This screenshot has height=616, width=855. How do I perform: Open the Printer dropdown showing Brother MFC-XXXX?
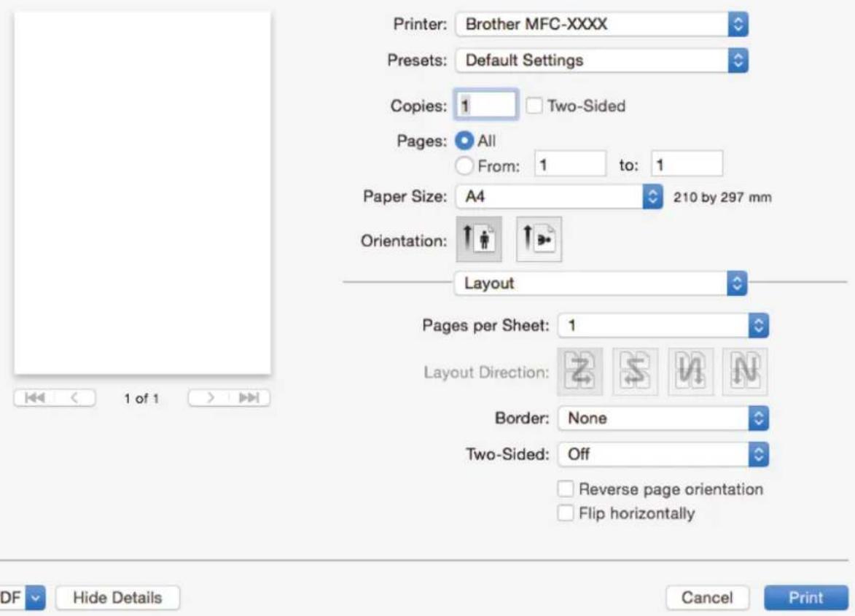[x=601, y=24]
